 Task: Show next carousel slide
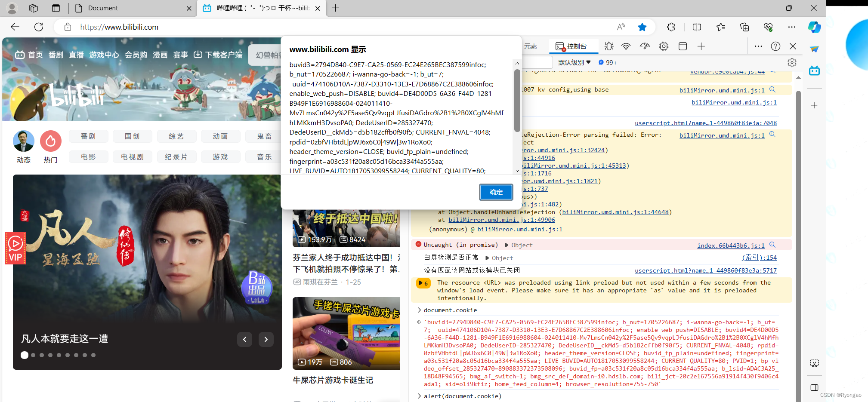click(266, 340)
